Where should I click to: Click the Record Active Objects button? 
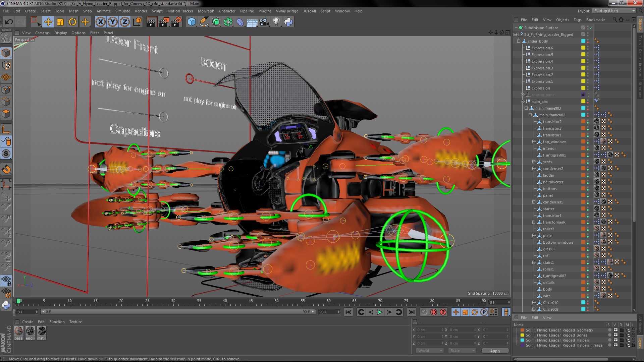424,312
